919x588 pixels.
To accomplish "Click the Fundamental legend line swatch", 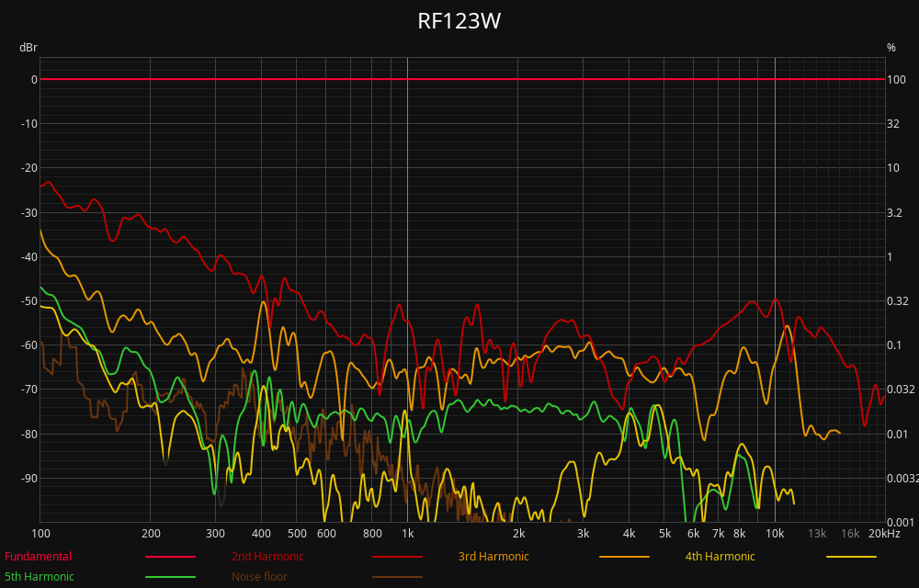I will [170, 557].
